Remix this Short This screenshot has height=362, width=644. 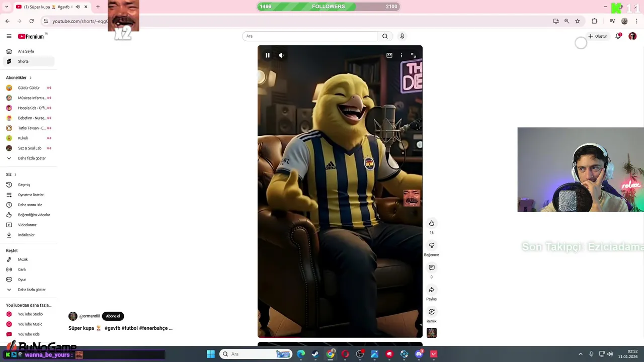pyautogui.click(x=431, y=312)
